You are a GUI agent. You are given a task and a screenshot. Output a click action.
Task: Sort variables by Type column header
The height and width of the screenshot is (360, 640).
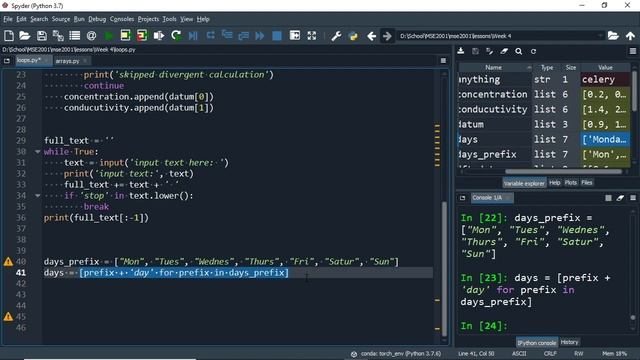click(547, 67)
